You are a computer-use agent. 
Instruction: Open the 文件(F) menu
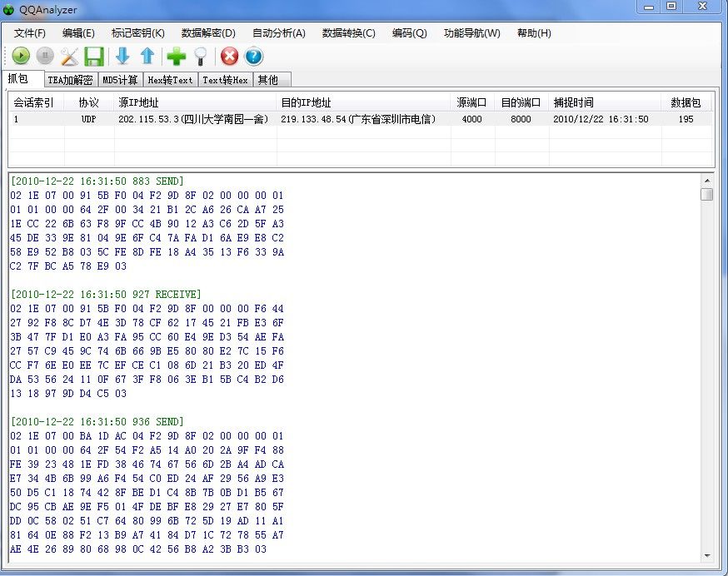(30, 33)
